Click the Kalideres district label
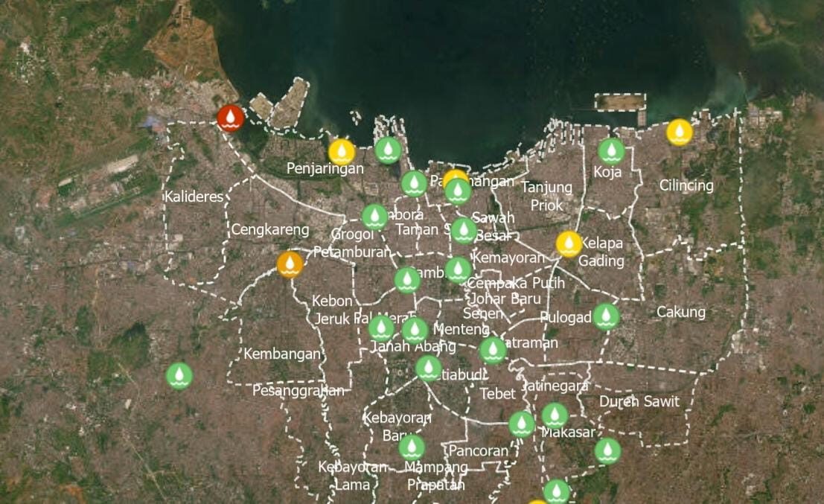 pos(194,197)
